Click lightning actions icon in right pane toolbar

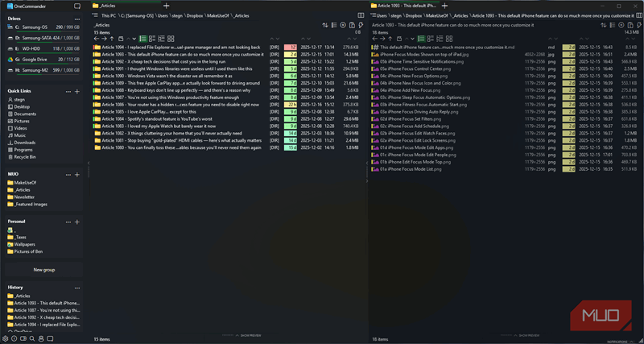tap(639, 25)
